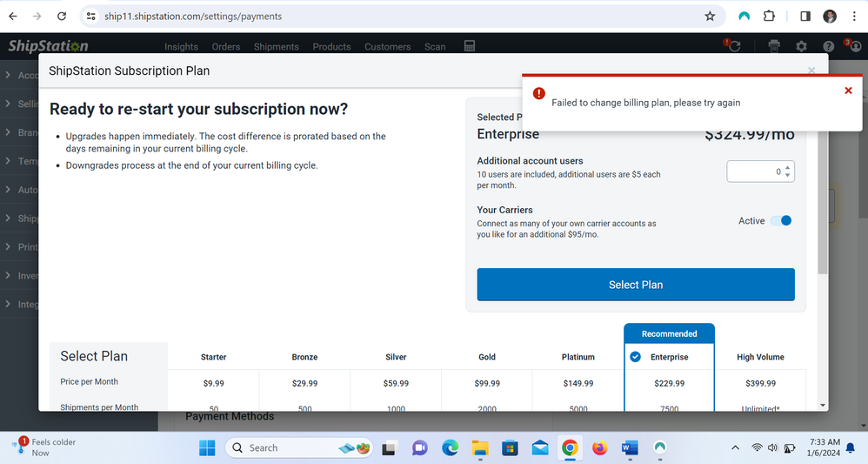Toggle the Your Carriers Active switch
868x464 pixels.
781,221
